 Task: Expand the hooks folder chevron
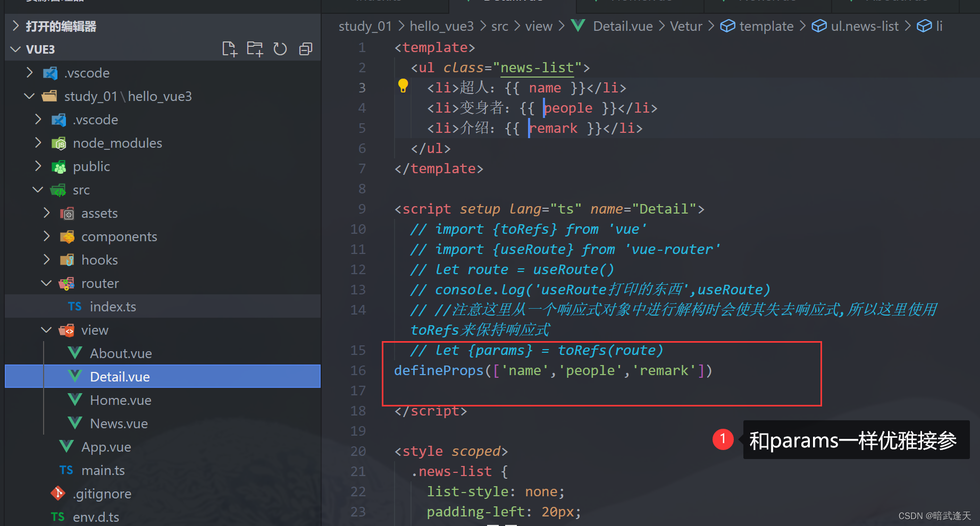point(47,260)
